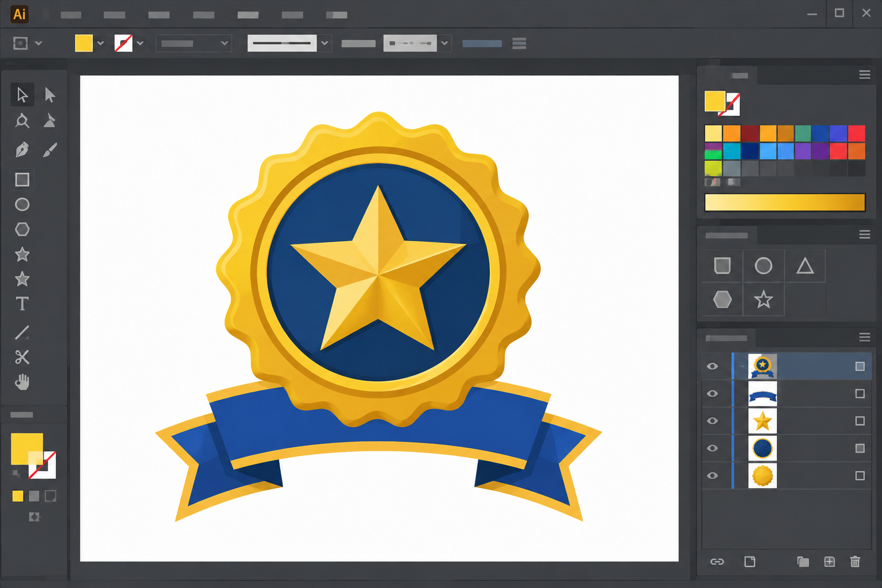Hide the blue circle layer via eye icon

click(713, 448)
